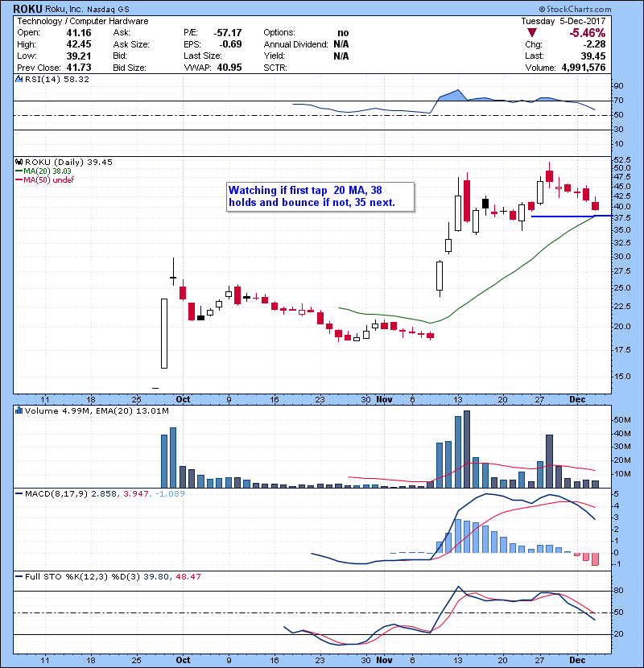Click the SCTR label
644x668 pixels.
click(275, 68)
